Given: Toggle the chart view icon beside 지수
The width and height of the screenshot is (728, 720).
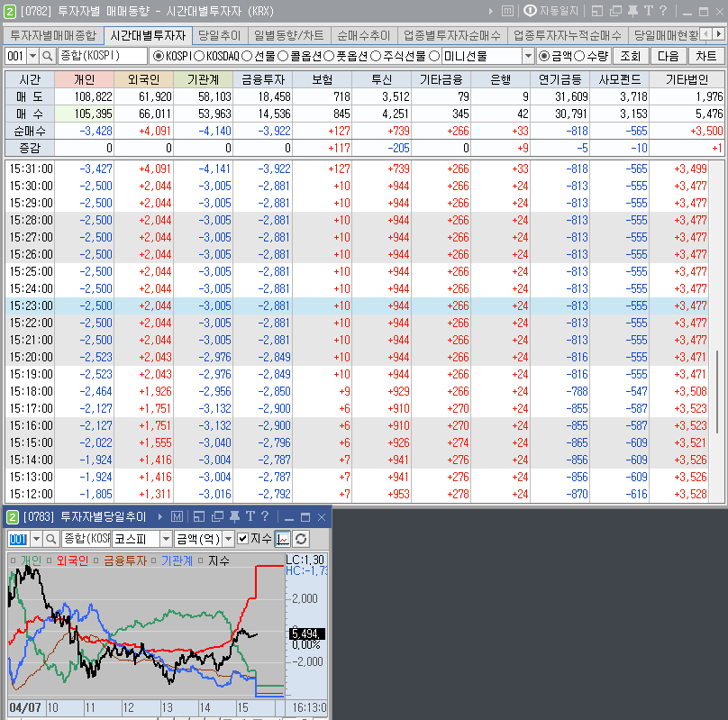Looking at the screenshot, I should click(283, 539).
